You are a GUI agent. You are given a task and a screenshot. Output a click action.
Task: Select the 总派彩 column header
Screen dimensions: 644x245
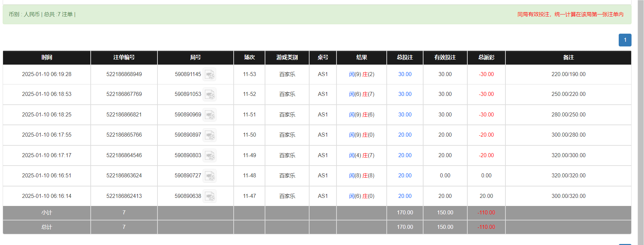click(486, 58)
